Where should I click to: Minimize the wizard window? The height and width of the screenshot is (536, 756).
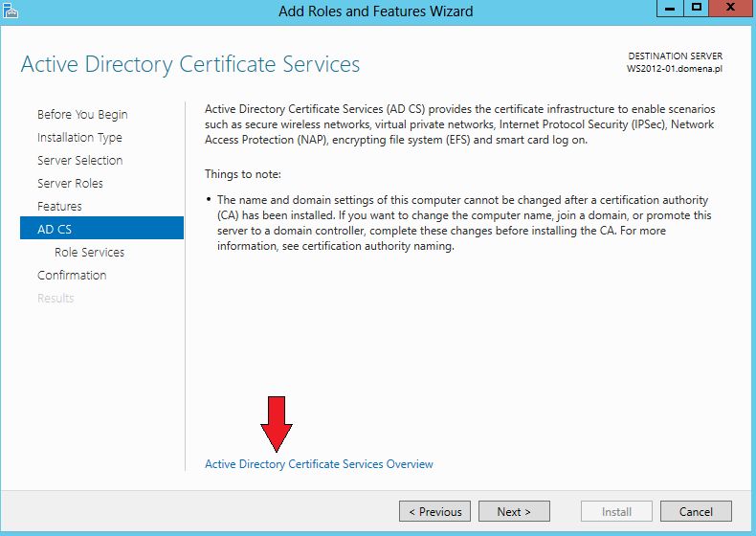pyautogui.click(x=670, y=8)
